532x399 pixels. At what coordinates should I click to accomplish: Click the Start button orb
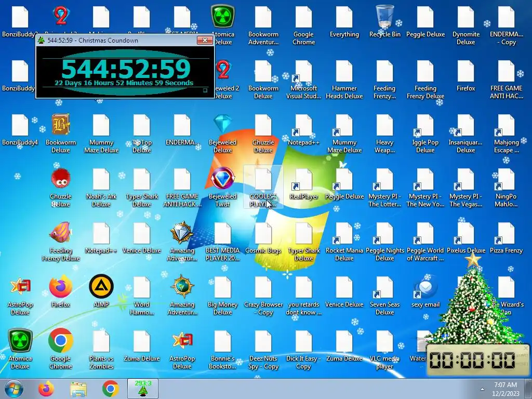click(x=14, y=389)
